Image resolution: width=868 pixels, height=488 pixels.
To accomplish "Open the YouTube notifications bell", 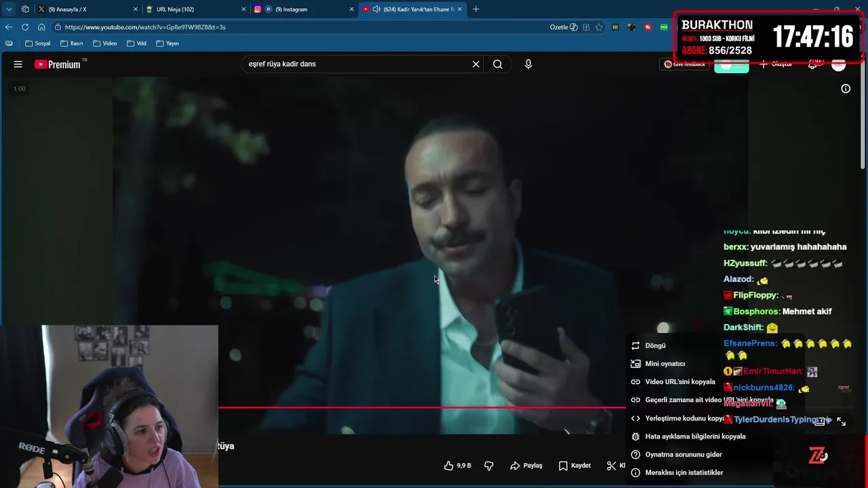I will coord(812,64).
